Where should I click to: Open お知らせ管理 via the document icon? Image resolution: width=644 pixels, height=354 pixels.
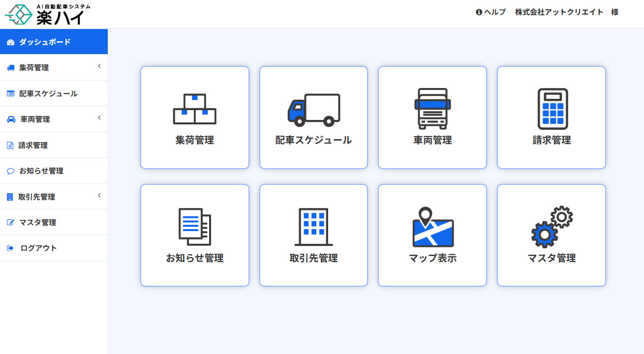(x=195, y=227)
